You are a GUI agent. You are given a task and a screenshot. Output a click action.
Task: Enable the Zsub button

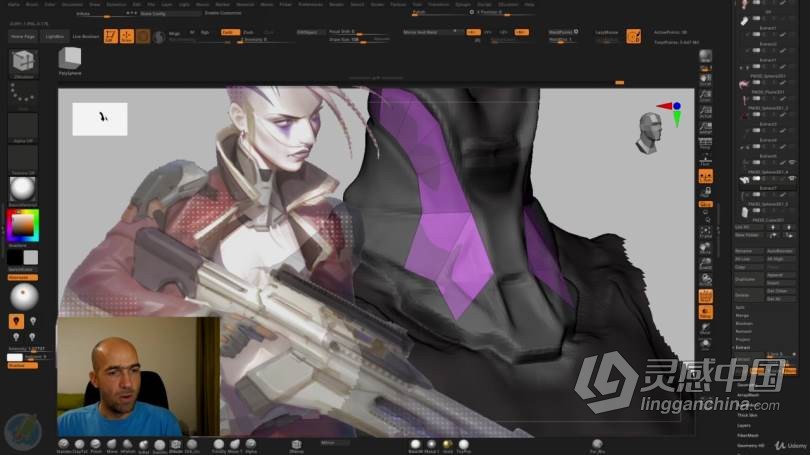249,32
